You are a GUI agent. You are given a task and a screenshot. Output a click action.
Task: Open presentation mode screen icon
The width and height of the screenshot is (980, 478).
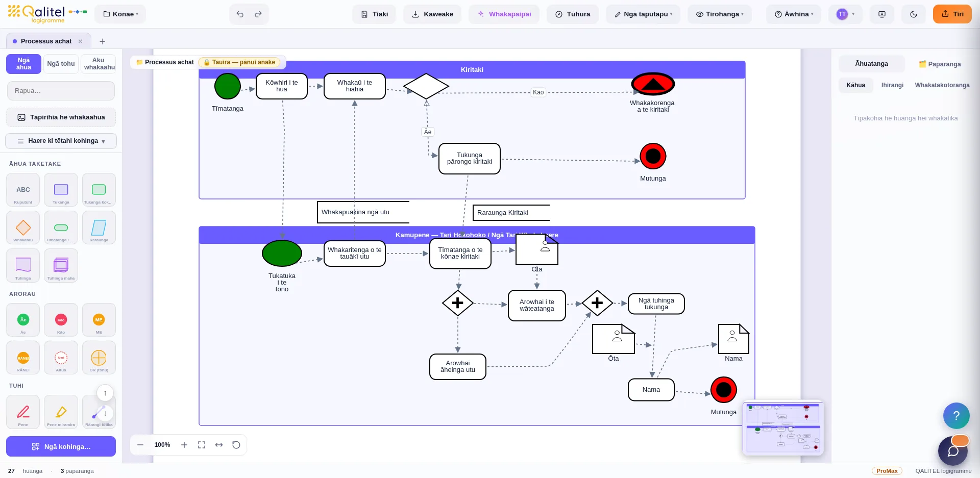tap(882, 14)
